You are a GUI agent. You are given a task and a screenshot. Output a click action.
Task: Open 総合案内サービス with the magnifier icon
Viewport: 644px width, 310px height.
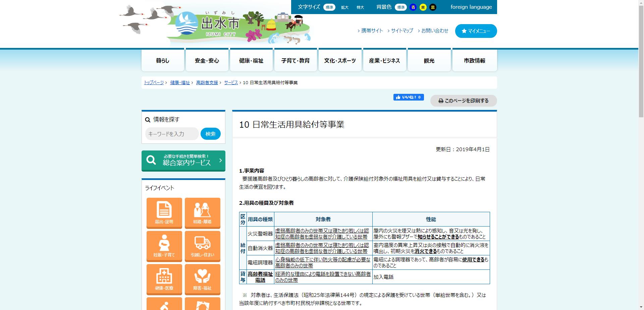click(x=183, y=161)
